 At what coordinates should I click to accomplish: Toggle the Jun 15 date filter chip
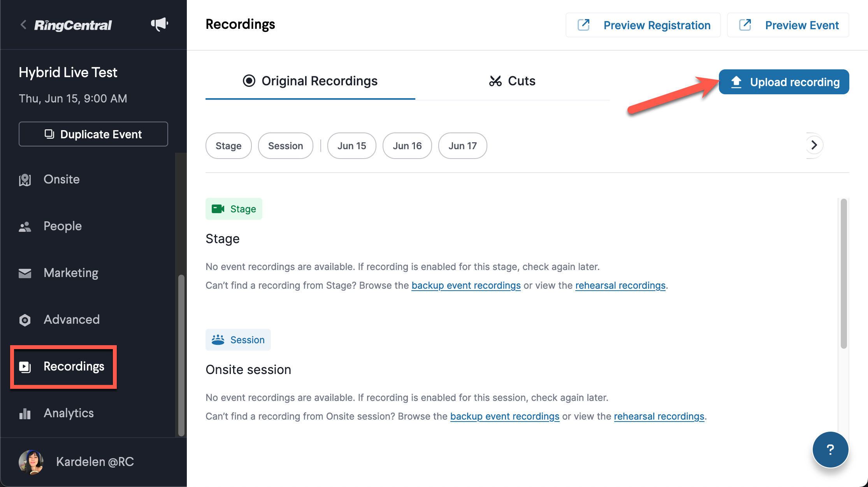pyautogui.click(x=352, y=146)
